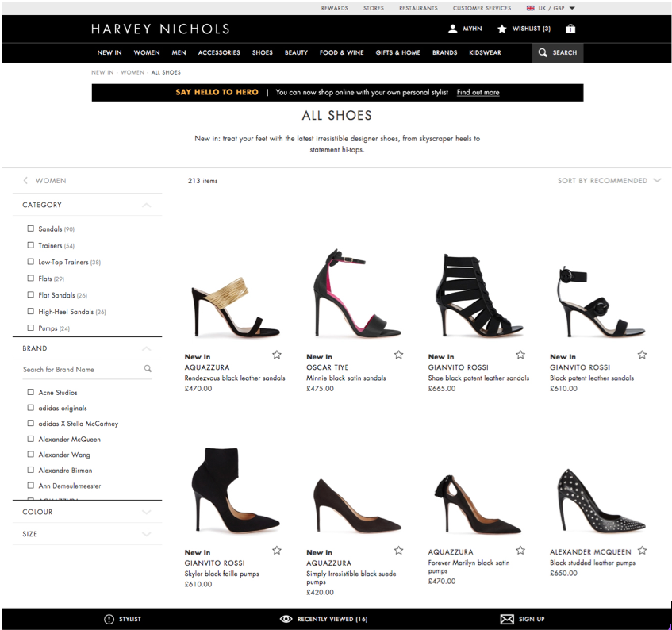Image resolution: width=672 pixels, height=630 pixels.
Task: Check the Ann Demeulemeester brand filter
Action: 30,486
